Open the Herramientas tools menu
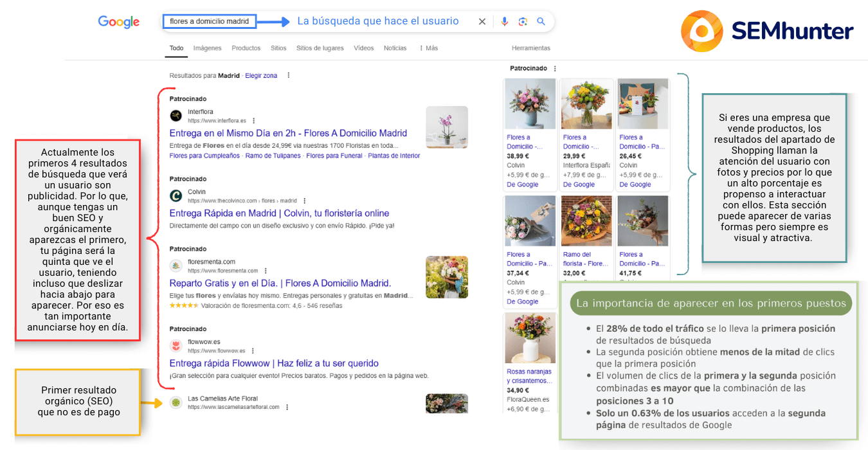868x450 pixels. click(x=531, y=48)
